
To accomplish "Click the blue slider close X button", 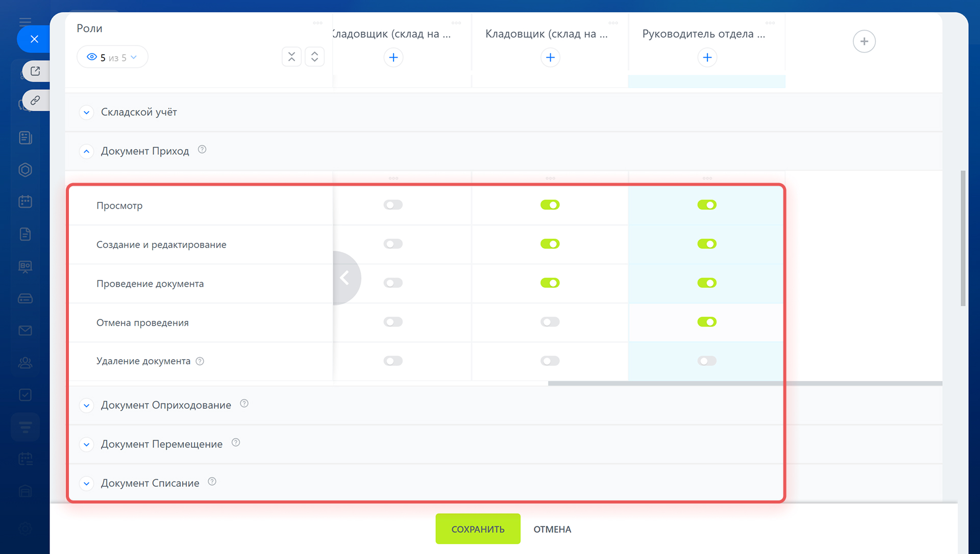I will tap(34, 39).
